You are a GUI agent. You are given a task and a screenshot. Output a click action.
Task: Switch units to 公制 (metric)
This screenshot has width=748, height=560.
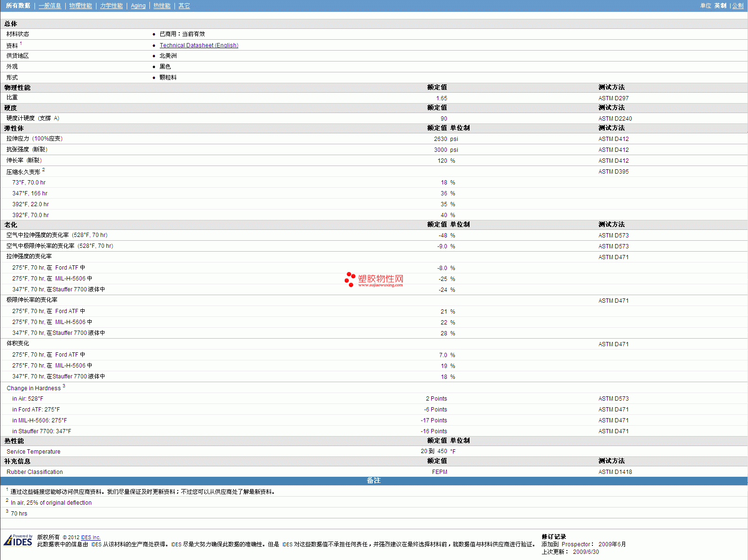pos(738,6)
